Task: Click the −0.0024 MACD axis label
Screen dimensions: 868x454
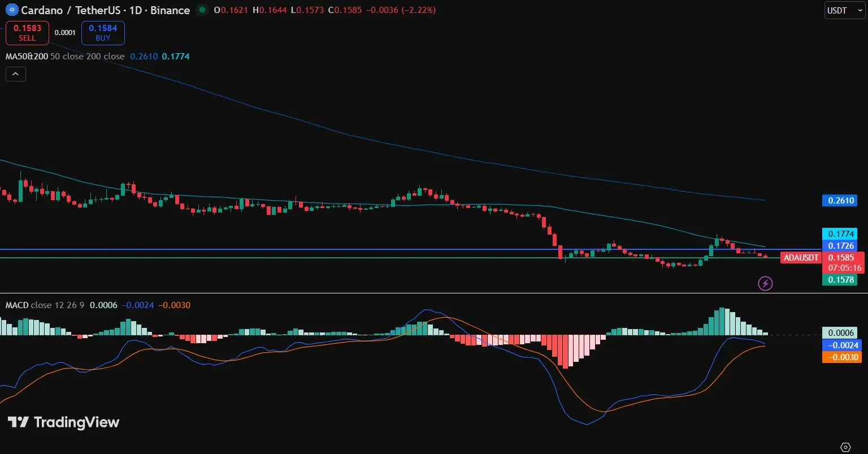Action: pos(842,345)
